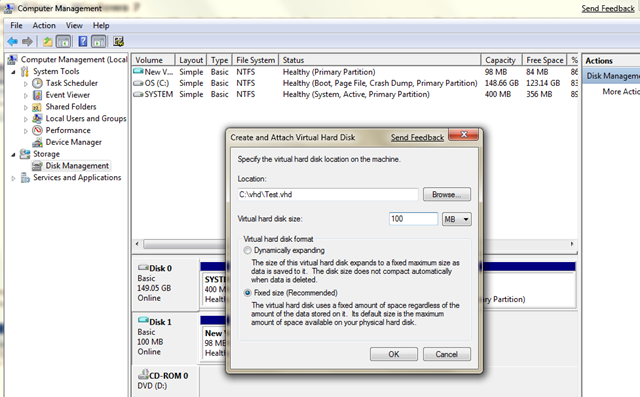The image size is (640, 397).
Task: Click the Shared Folders icon
Action: [37, 107]
